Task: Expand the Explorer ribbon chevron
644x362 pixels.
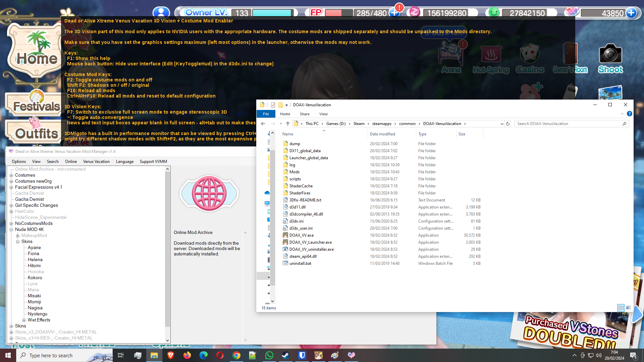Action: pyautogui.click(x=622, y=114)
